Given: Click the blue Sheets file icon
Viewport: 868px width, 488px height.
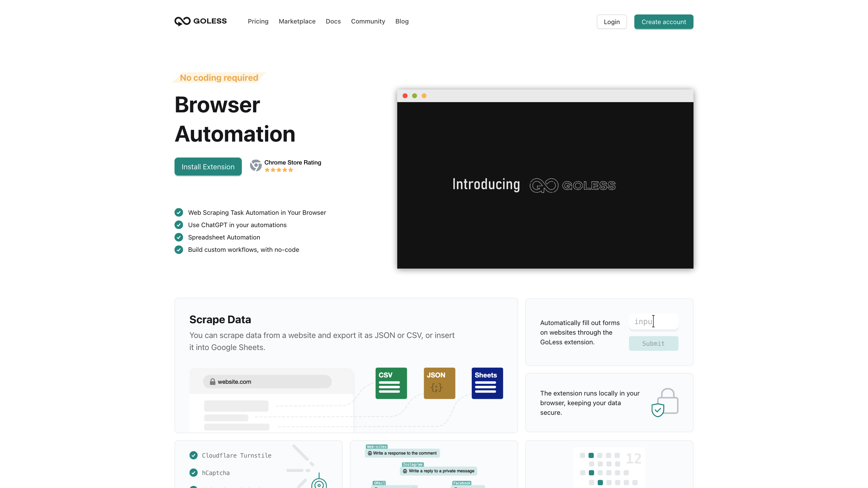Looking at the screenshot, I should [487, 383].
